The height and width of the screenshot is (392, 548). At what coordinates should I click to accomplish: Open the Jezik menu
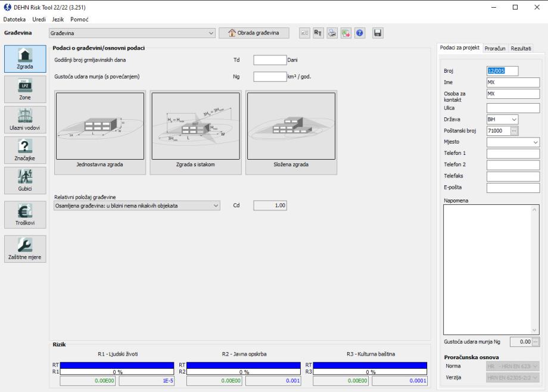(58, 19)
